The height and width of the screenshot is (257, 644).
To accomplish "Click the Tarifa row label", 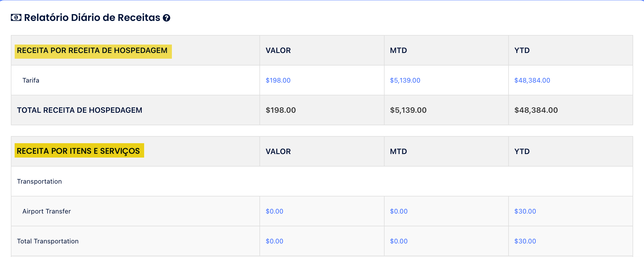I will point(31,80).
